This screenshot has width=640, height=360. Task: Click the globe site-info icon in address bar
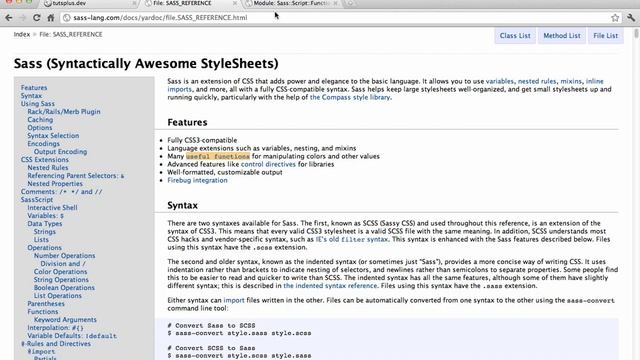pyautogui.click(x=67, y=18)
